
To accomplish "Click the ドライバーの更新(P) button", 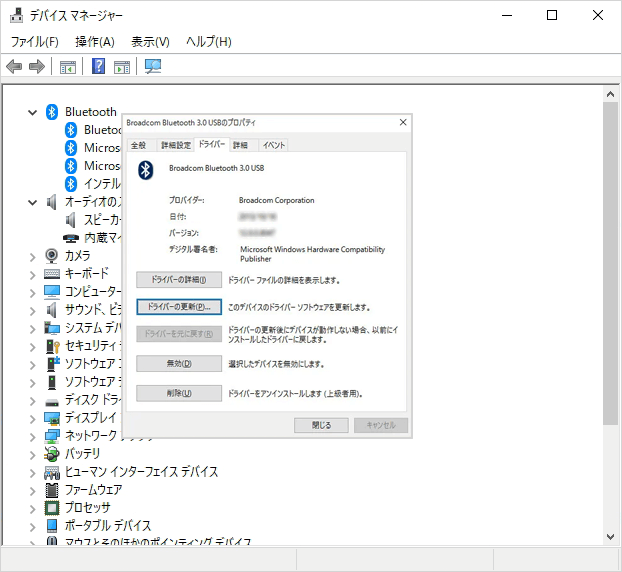I will [179, 307].
